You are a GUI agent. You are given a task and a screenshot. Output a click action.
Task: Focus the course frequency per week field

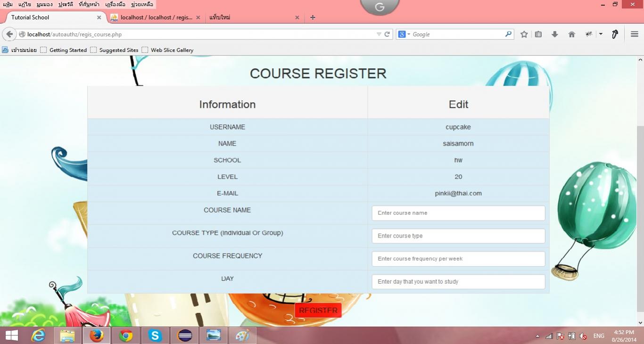pos(458,259)
